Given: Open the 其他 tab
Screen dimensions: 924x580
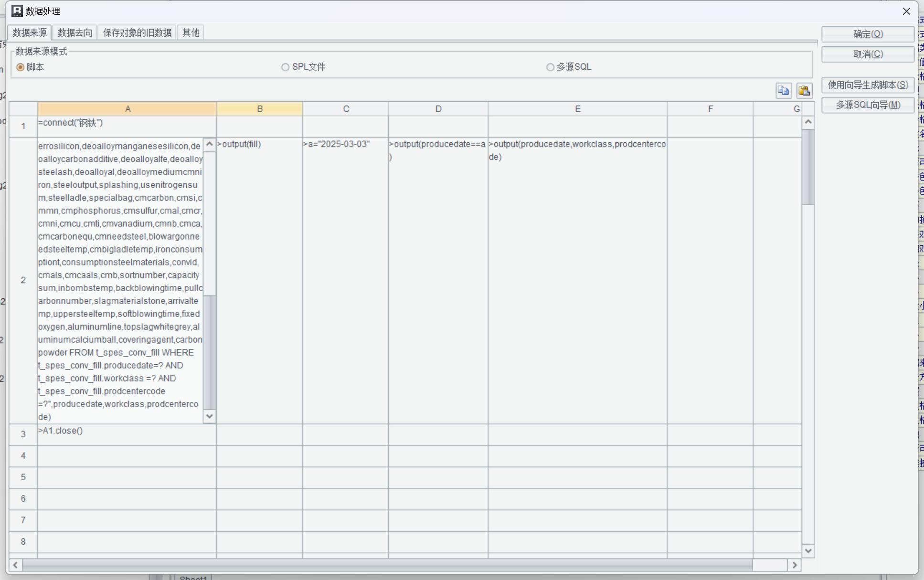Looking at the screenshot, I should [191, 32].
